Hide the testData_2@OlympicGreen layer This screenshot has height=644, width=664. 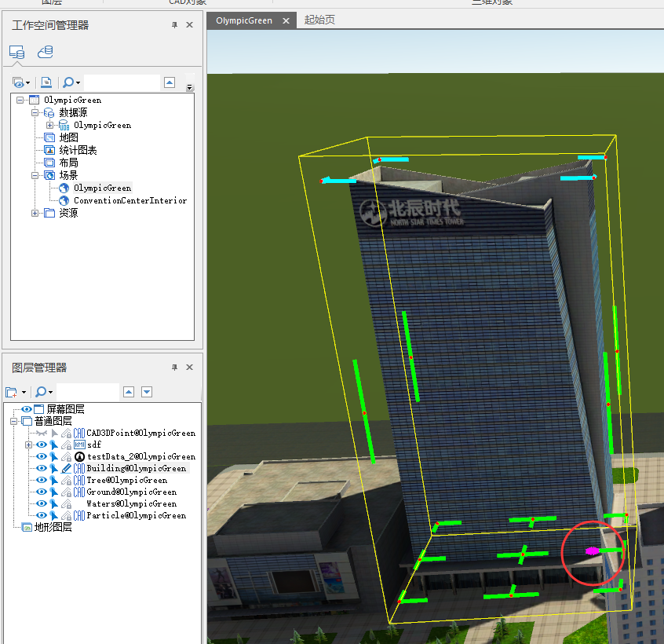click(42, 457)
